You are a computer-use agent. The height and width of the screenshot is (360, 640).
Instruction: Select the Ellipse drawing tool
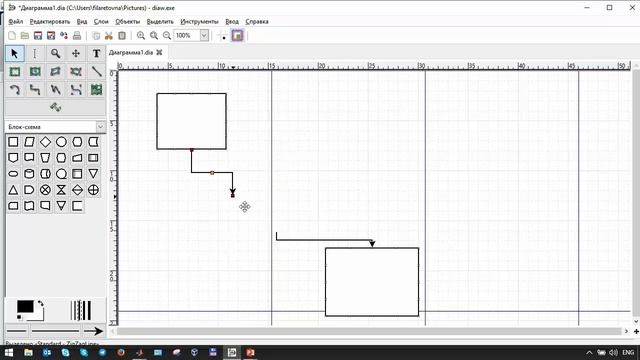(x=35, y=72)
